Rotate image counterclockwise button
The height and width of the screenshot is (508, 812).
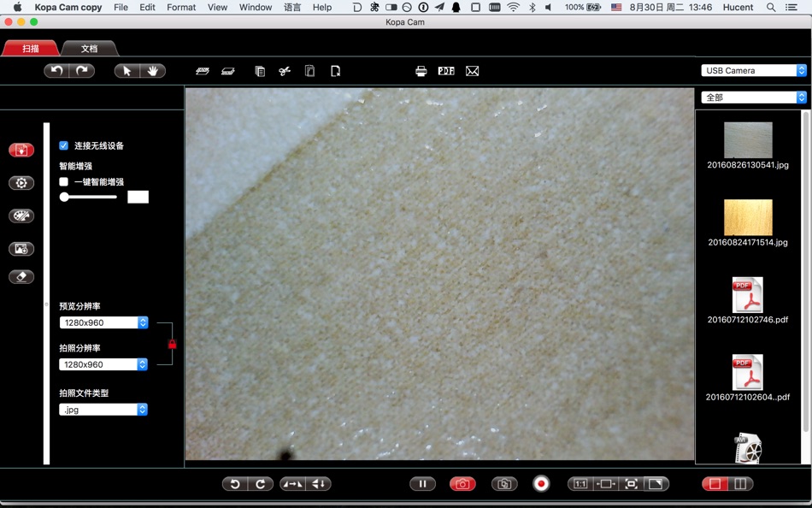235,484
